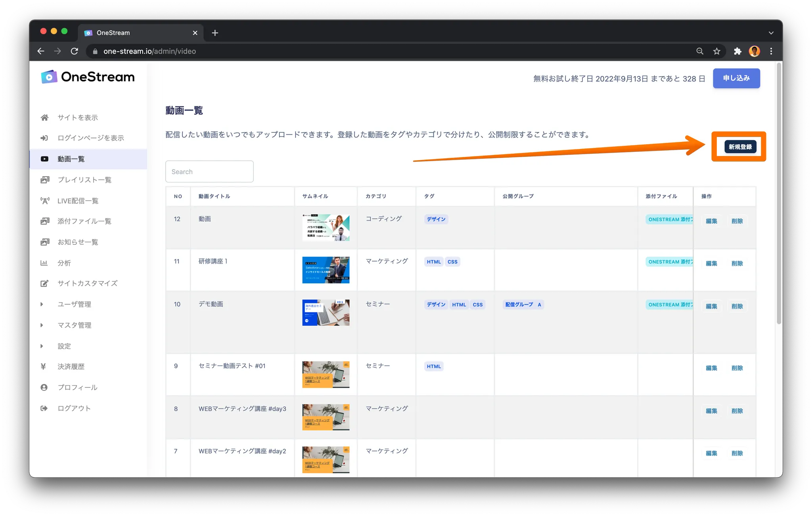Select お知らせ一覧 in the sidebar
Image resolution: width=812 pixels, height=516 pixels.
(x=78, y=242)
